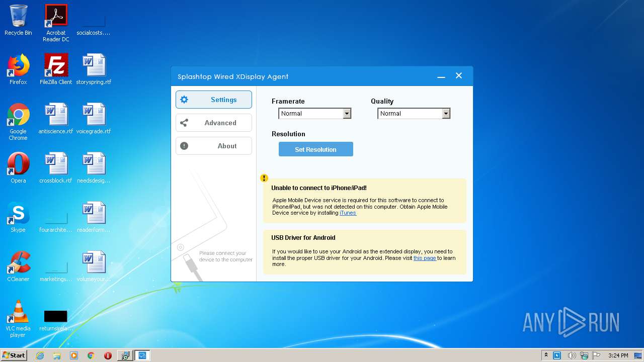Switch to the Advanced tab
The width and height of the screenshot is (644, 362).
pos(214,123)
